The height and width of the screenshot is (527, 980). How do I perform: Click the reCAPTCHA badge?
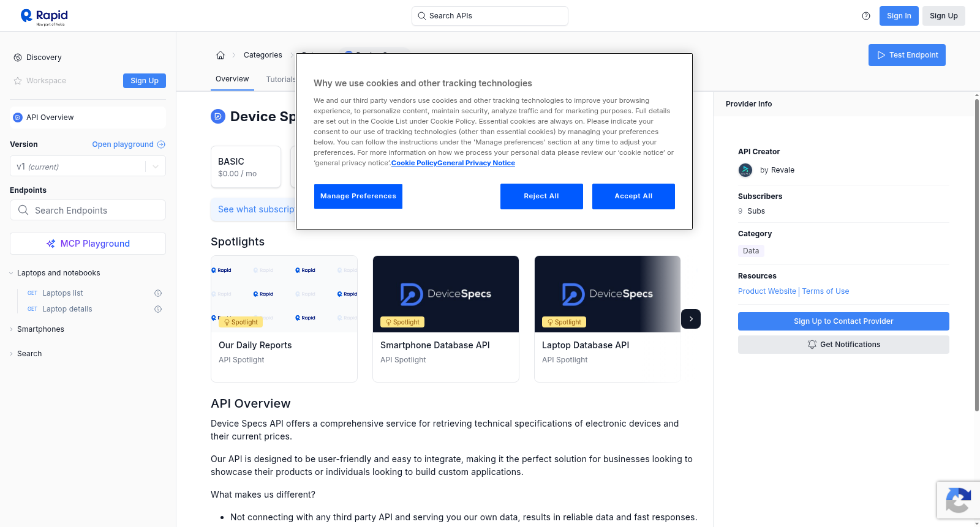tap(958, 500)
